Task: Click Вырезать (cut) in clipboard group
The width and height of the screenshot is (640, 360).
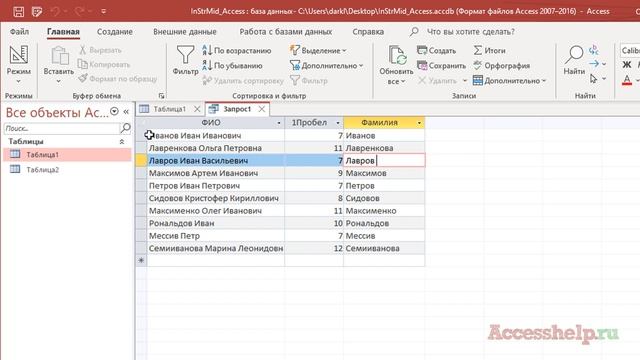Action: pos(100,50)
